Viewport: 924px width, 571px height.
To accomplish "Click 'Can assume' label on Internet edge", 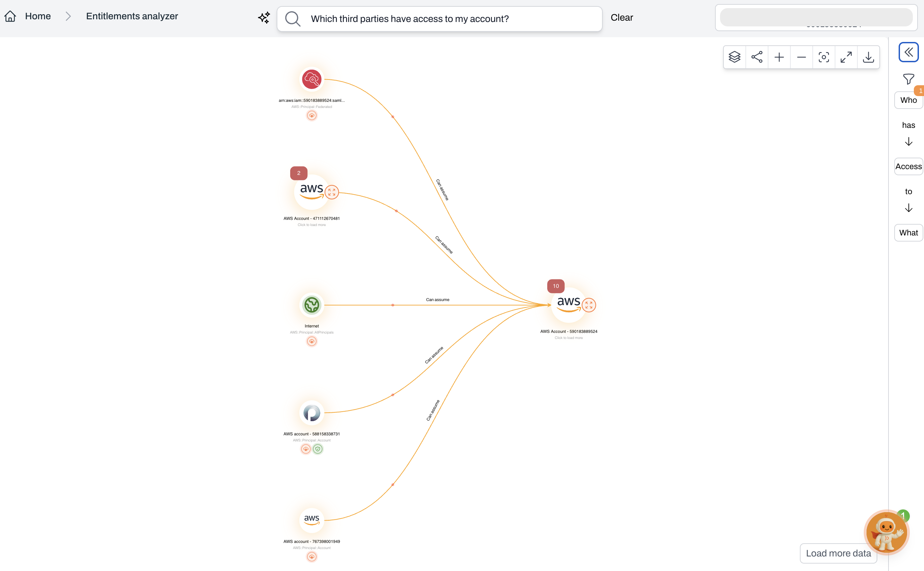I will click(x=438, y=300).
